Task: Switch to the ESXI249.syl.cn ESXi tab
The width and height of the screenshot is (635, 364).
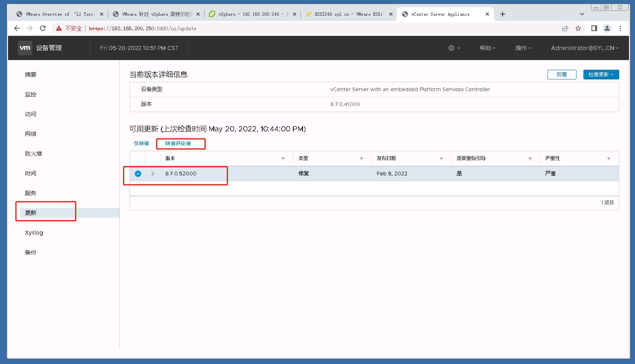Action: [x=348, y=14]
